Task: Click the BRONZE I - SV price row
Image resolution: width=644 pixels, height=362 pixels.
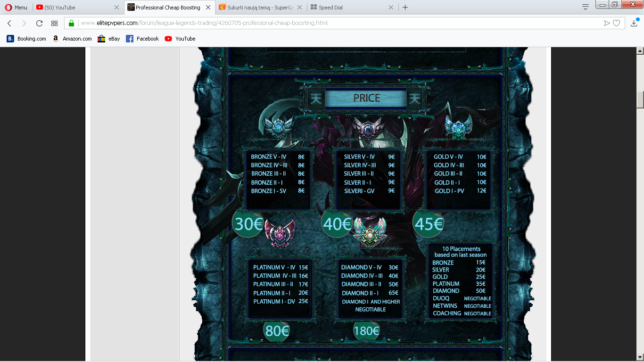Action: 278,191
